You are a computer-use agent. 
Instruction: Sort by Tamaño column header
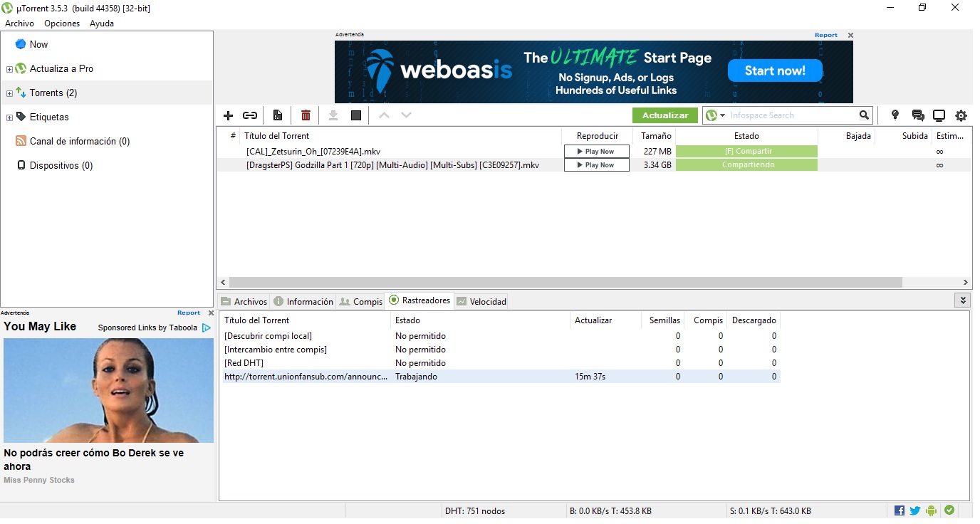point(655,135)
